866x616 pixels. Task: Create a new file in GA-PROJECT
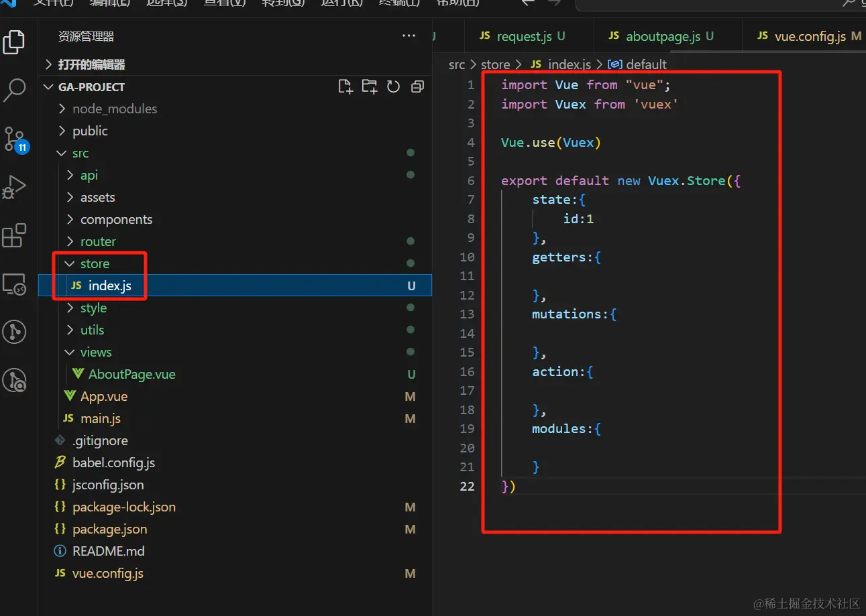(345, 86)
